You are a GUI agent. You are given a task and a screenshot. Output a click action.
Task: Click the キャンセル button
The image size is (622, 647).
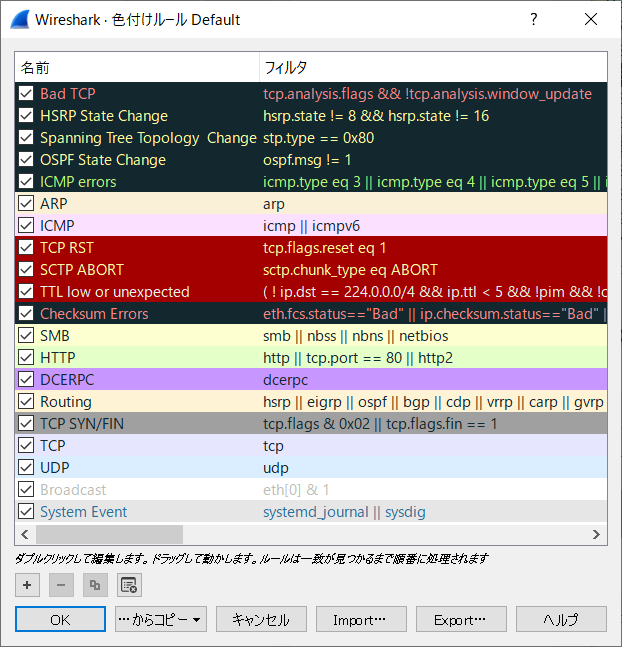261,619
